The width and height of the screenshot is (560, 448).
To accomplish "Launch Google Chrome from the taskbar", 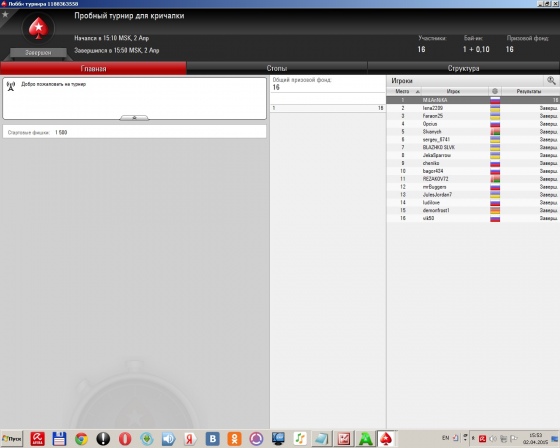I will point(81,439).
